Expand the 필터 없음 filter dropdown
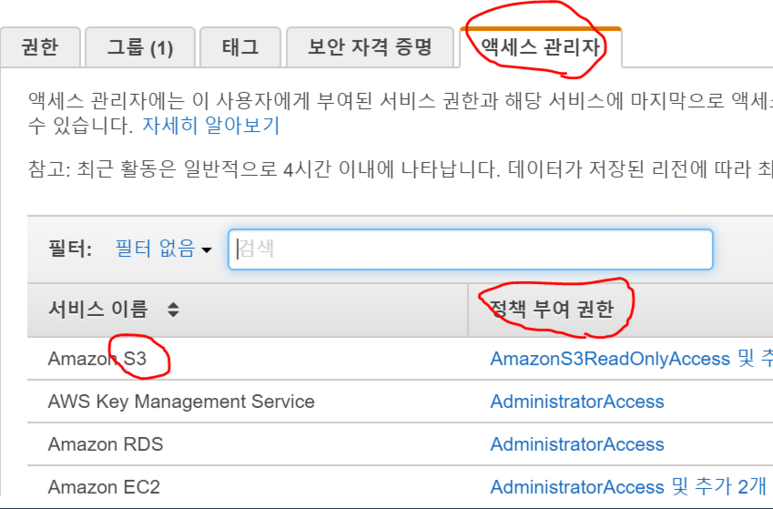 (x=163, y=249)
